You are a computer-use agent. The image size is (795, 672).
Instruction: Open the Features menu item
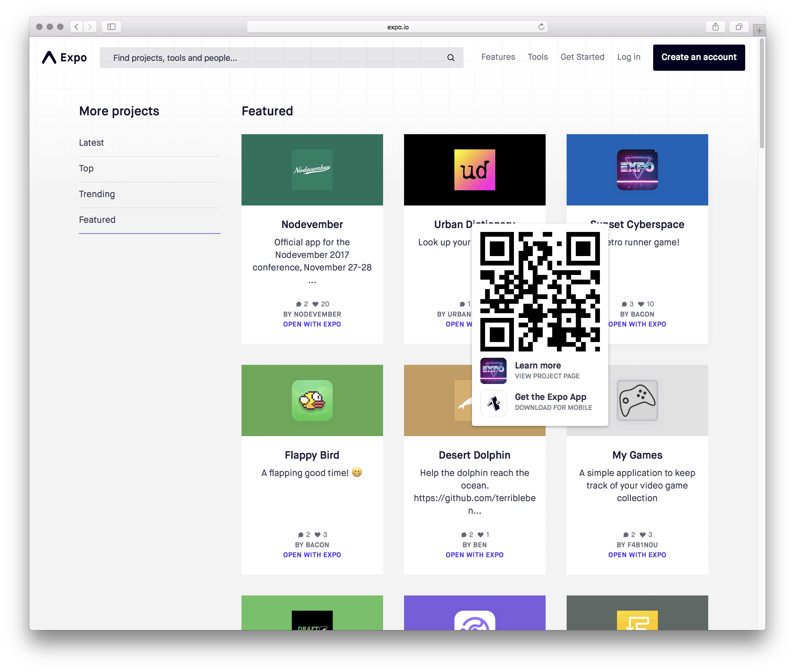click(x=498, y=57)
